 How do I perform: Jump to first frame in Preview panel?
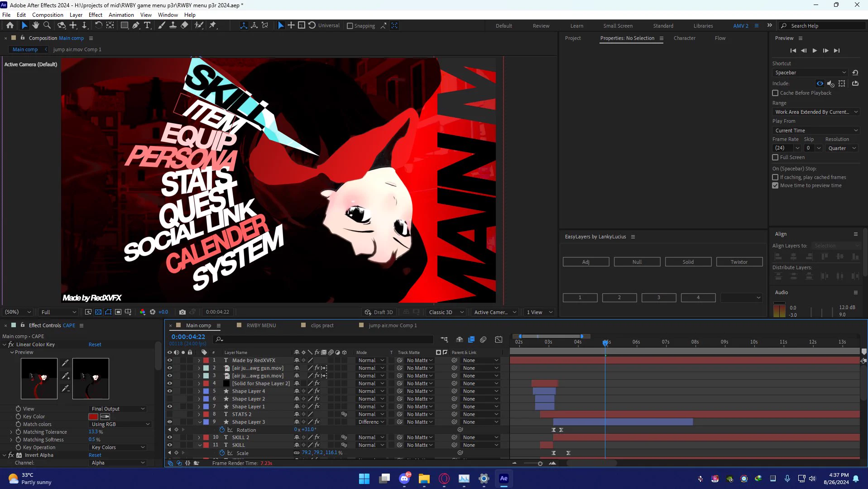coord(793,50)
